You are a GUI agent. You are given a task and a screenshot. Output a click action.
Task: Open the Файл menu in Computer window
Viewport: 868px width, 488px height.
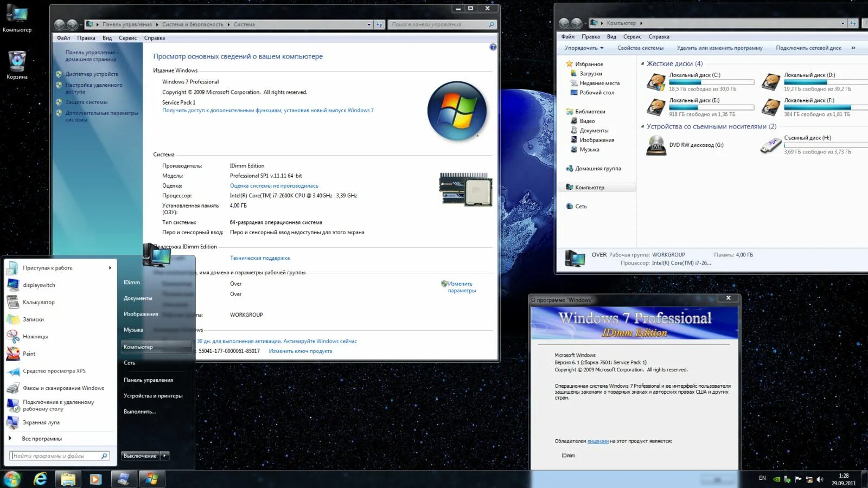tap(568, 37)
